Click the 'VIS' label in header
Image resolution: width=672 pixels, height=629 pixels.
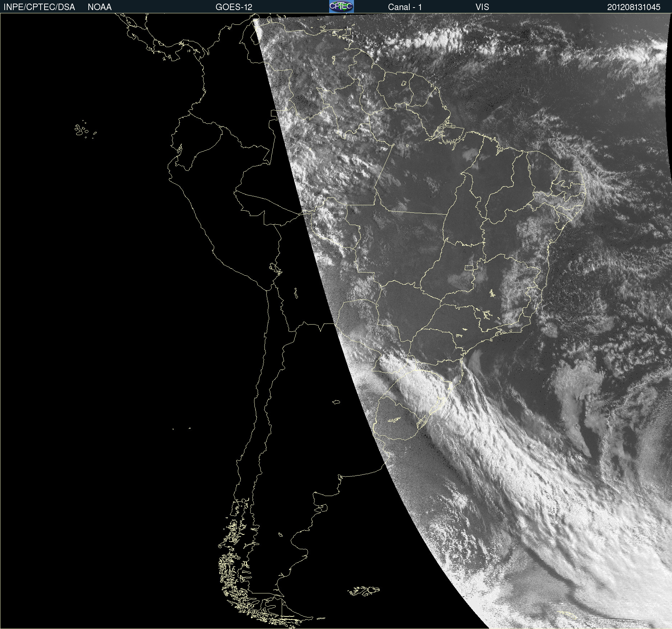pyautogui.click(x=482, y=7)
